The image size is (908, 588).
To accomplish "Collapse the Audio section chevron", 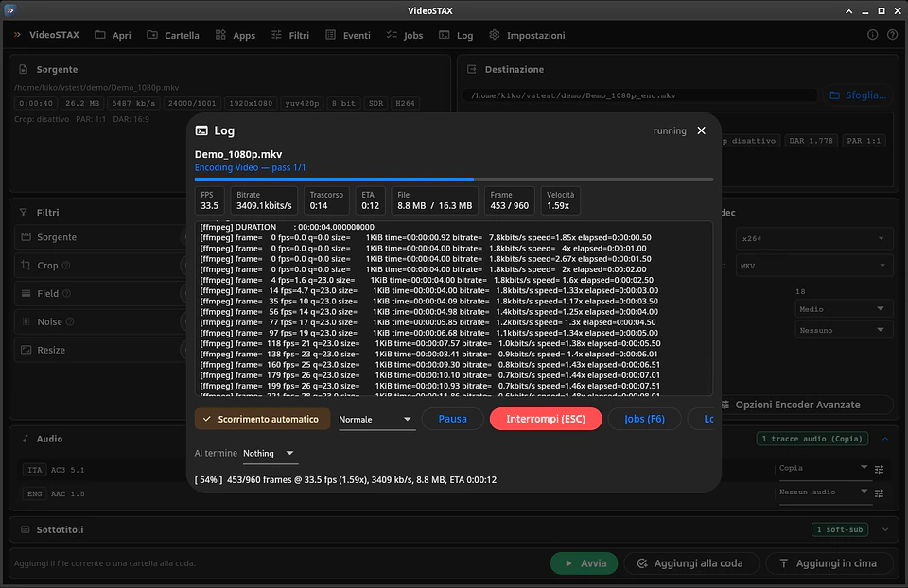I will point(885,440).
